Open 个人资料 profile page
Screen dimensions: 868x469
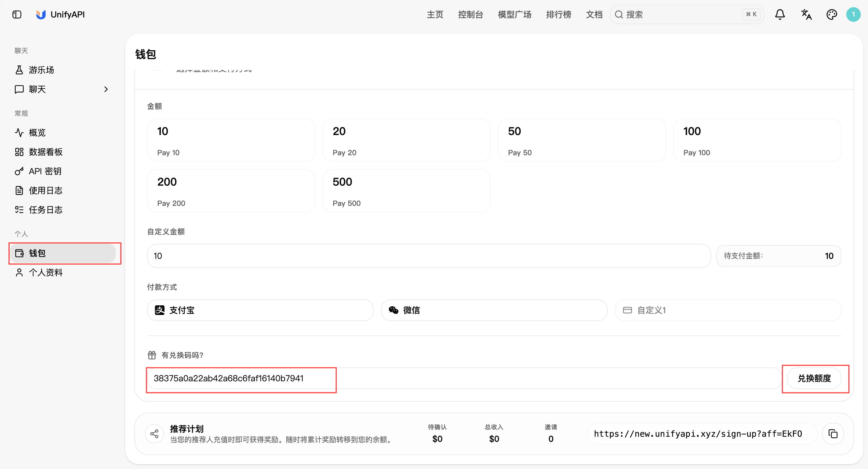pos(63,272)
